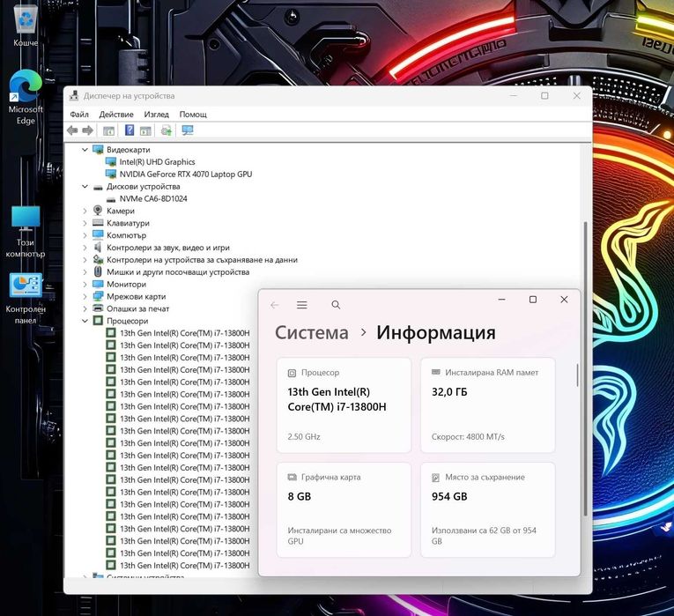Click the '2.50 GHz' processor speed text
Viewport: 674px width, 616px height.
click(x=304, y=437)
